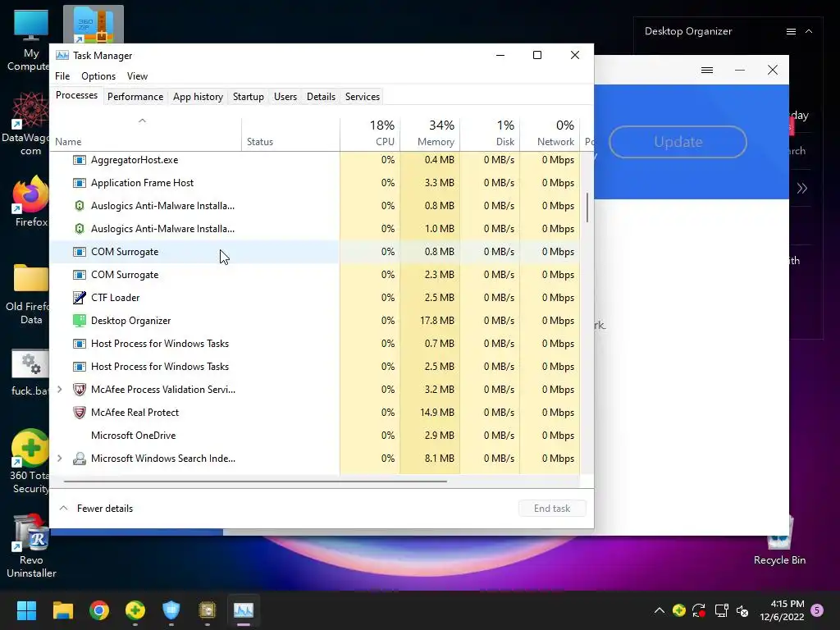840x630 pixels.
Task: Select the first Host Process for Windows Tasks
Action: point(314,344)
